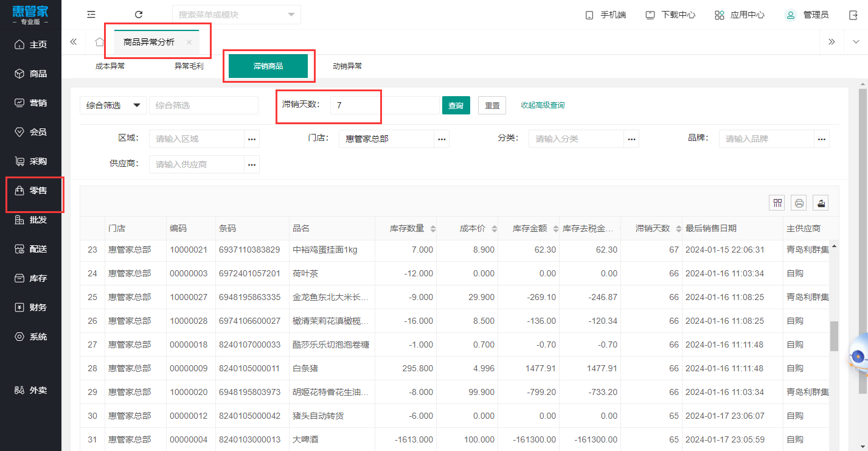The width and height of the screenshot is (868, 451).
Task: Open the 管理员 user menu
Action: (806, 15)
